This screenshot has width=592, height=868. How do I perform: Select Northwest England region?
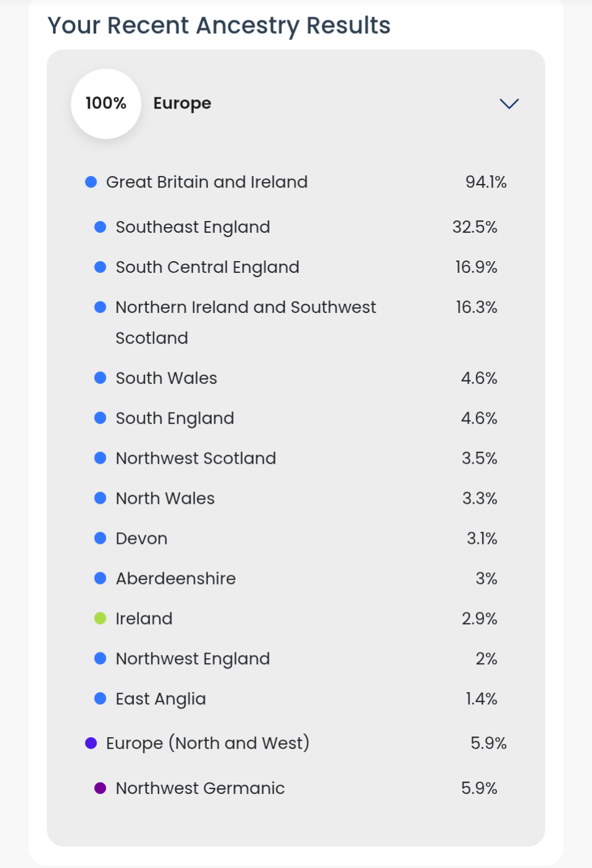tap(193, 659)
